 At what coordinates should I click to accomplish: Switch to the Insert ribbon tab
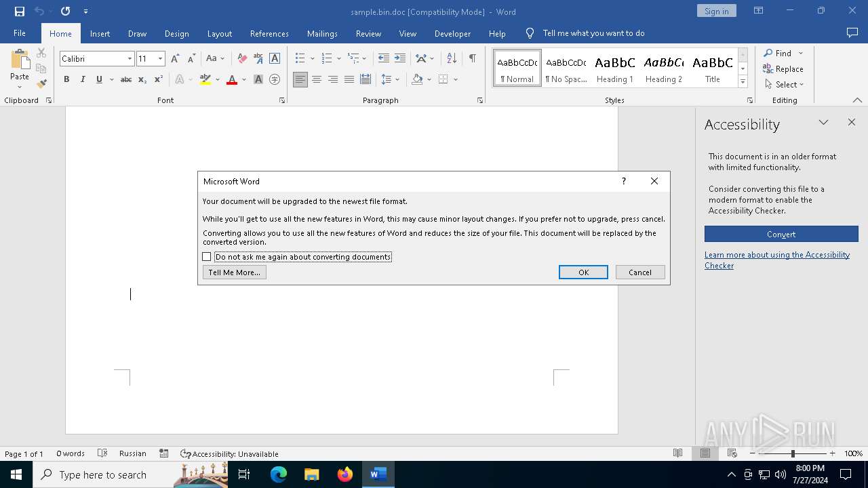coord(100,33)
